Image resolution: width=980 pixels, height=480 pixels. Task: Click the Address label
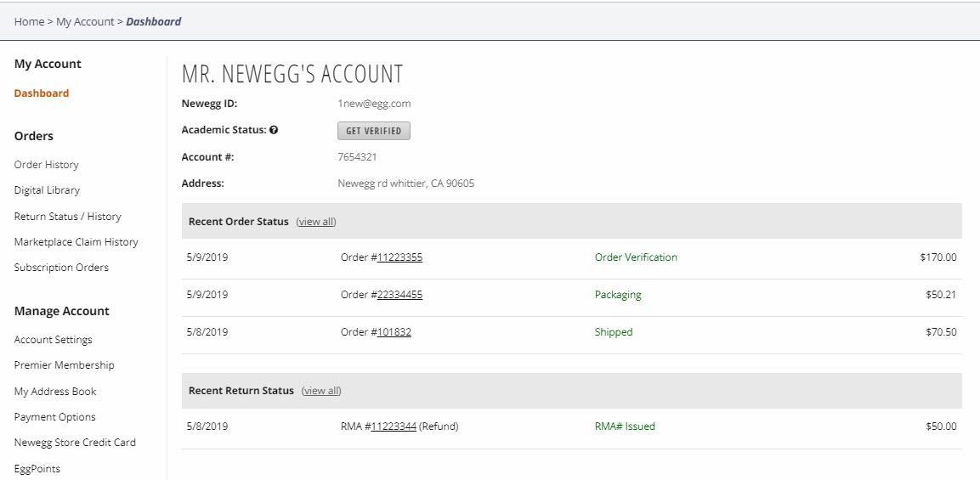pos(202,184)
